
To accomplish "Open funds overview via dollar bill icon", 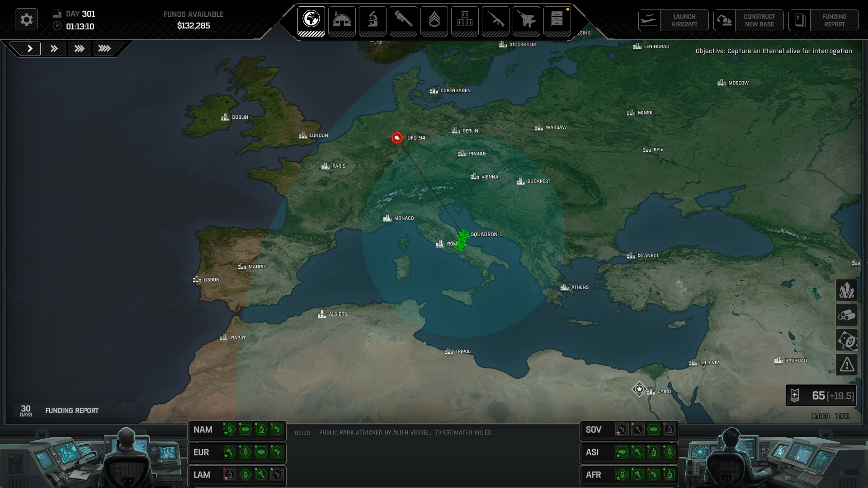I will (x=846, y=340).
